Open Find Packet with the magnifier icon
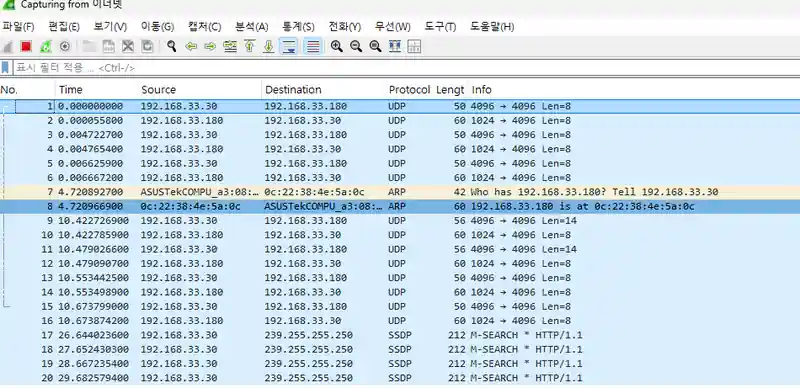 [172, 46]
